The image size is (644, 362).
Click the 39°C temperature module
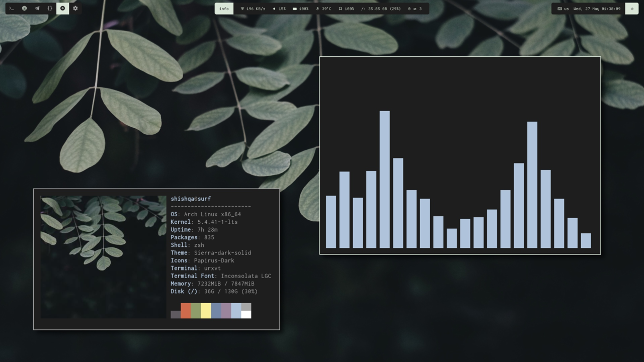click(x=324, y=9)
